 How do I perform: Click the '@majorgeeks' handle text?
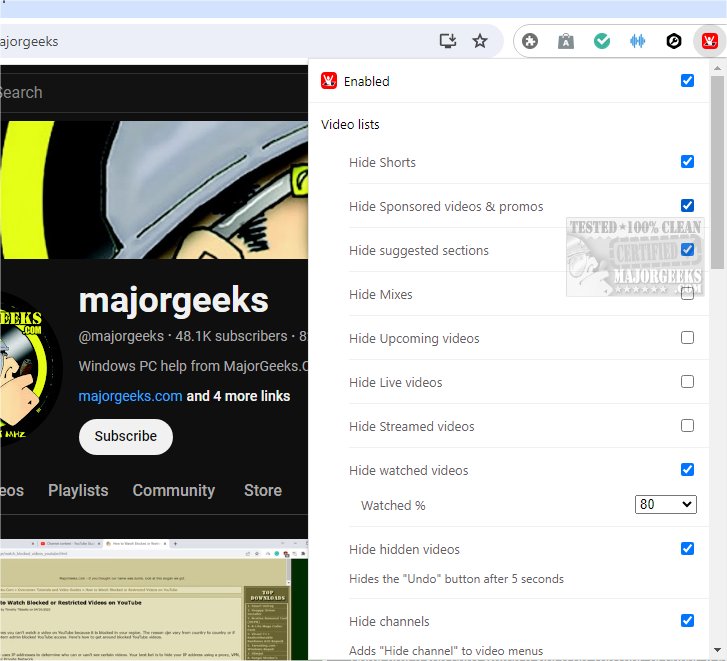click(121, 336)
